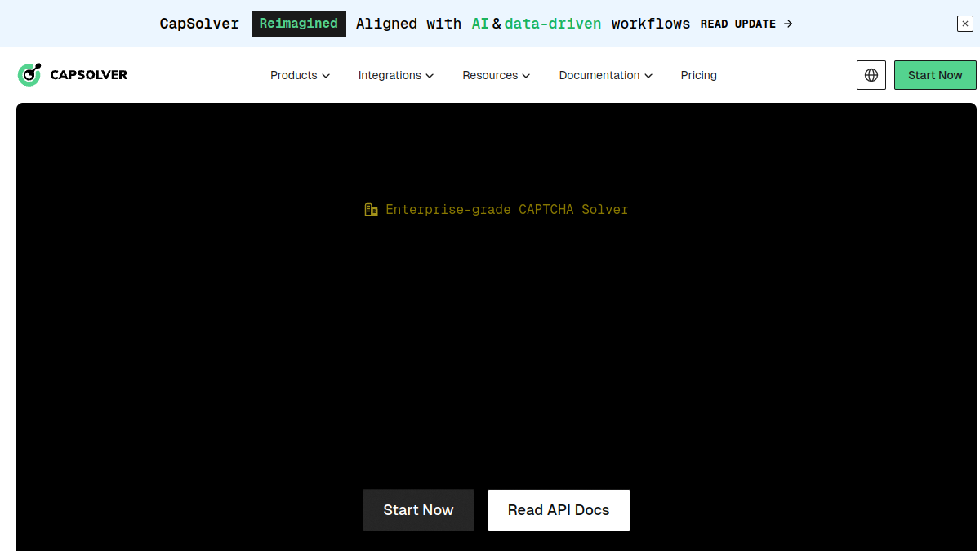Open the Documentation dropdown menu
The height and width of the screenshot is (551, 980).
pyautogui.click(x=606, y=75)
